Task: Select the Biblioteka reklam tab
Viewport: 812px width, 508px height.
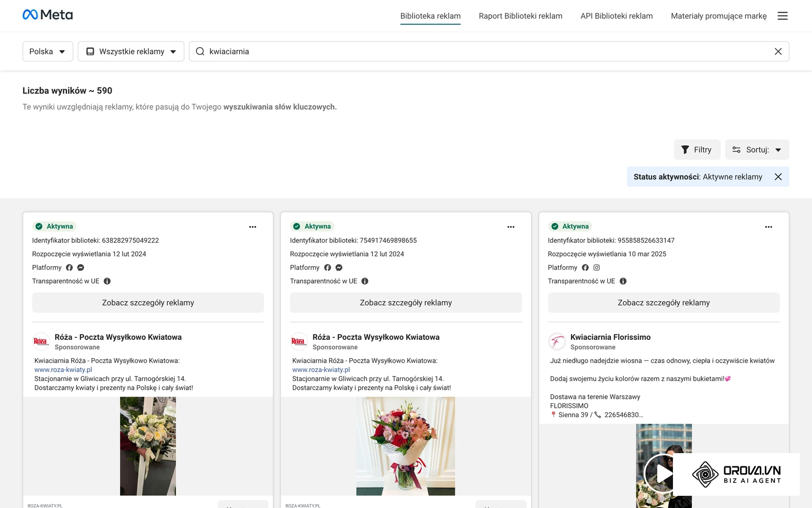Action: click(x=430, y=16)
